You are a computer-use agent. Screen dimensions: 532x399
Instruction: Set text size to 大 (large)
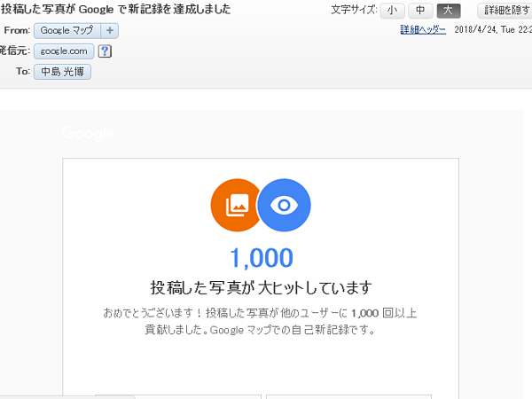[448, 10]
